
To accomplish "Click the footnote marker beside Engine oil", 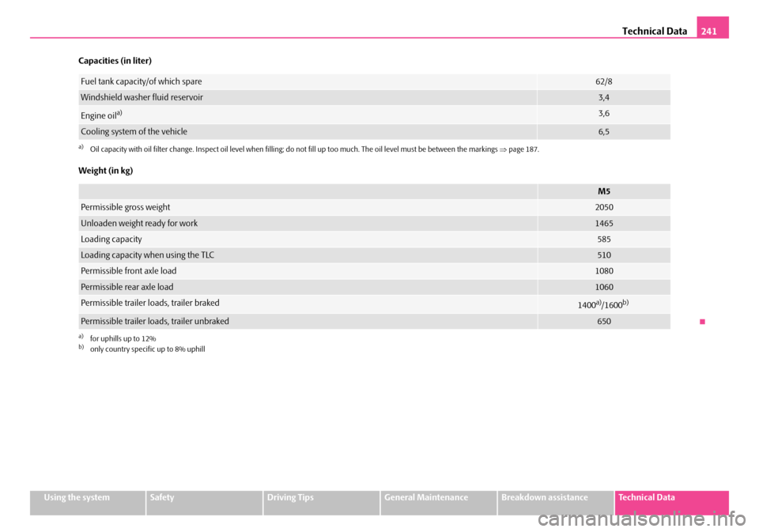I will coord(119,114).
